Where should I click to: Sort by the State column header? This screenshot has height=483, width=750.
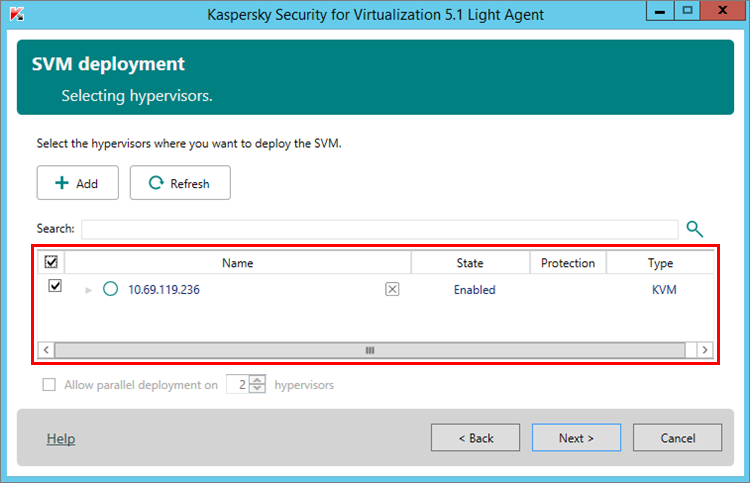point(470,263)
